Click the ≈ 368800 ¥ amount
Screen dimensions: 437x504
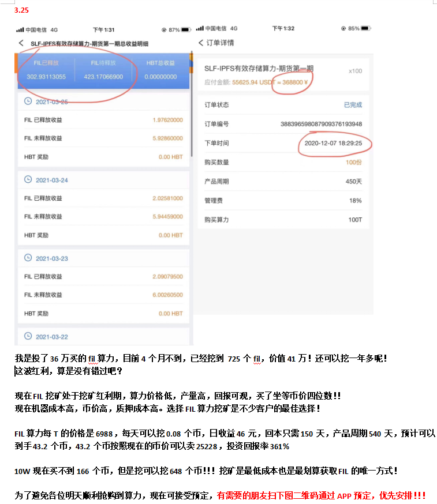[293, 82]
